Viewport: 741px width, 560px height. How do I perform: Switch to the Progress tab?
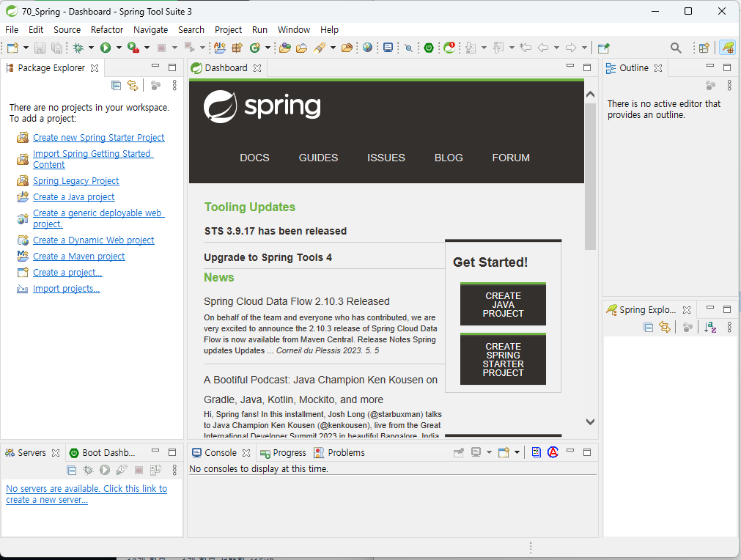click(283, 453)
